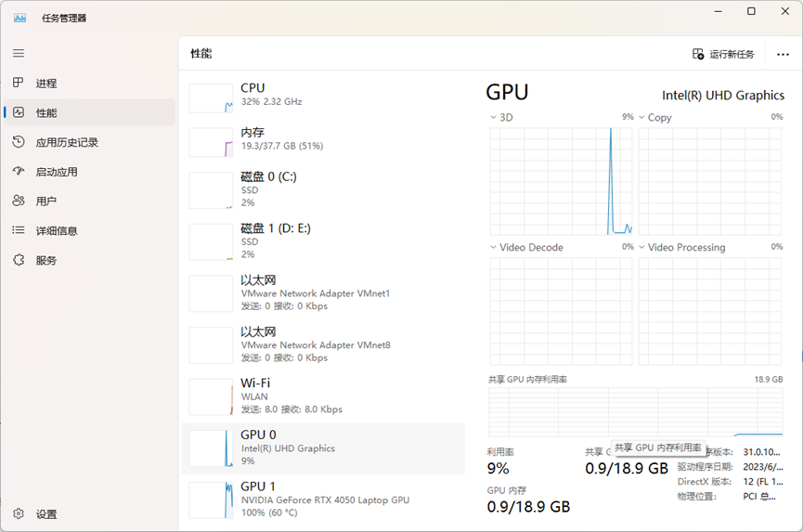Select the VMnet1 以太网 adapter entry
The image size is (803, 532).
coord(324,292)
